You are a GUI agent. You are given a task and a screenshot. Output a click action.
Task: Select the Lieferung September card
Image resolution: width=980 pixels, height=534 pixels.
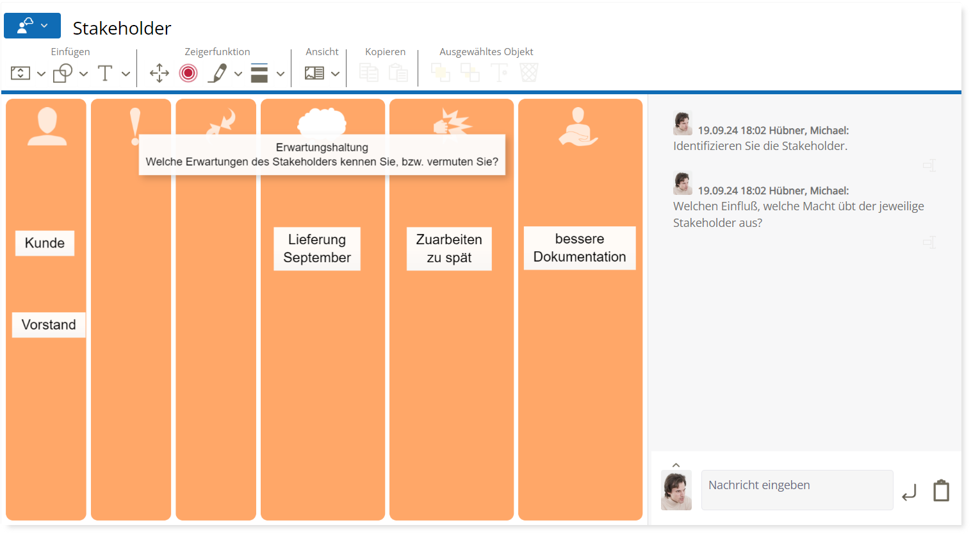tap(317, 249)
